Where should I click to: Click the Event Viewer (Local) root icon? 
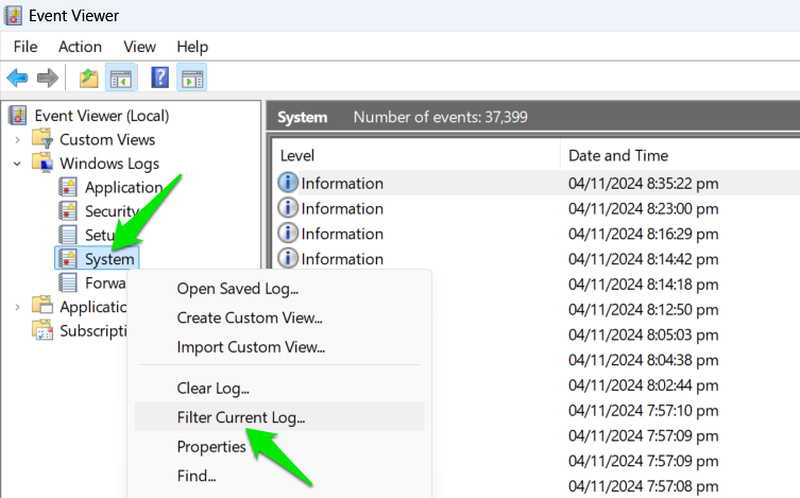pos(18,115)
